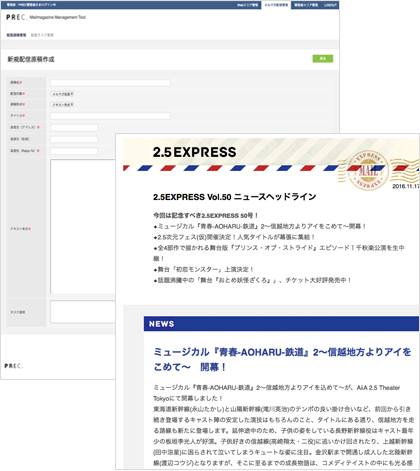This screenshot has height=471, width=420.
Task: Expand the 配信対象 dropdown
Action: 62,94
